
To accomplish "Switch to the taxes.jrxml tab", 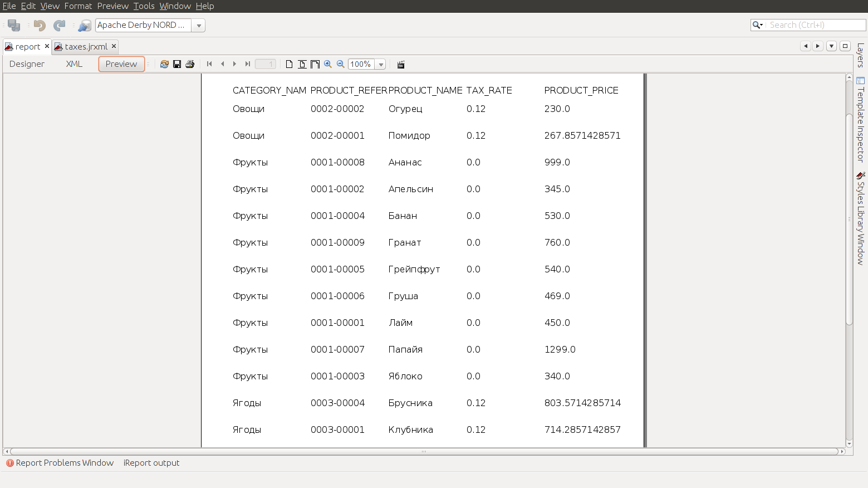I will click(x=86, y=47).
